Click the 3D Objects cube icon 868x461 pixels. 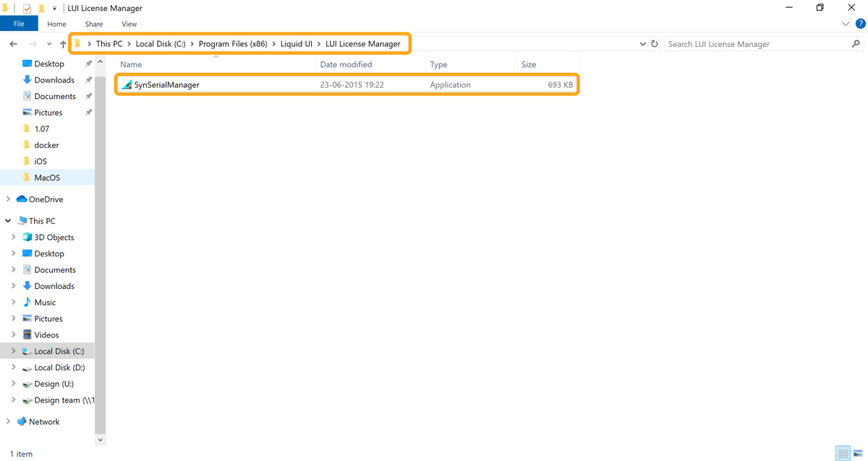click(27, 237)
